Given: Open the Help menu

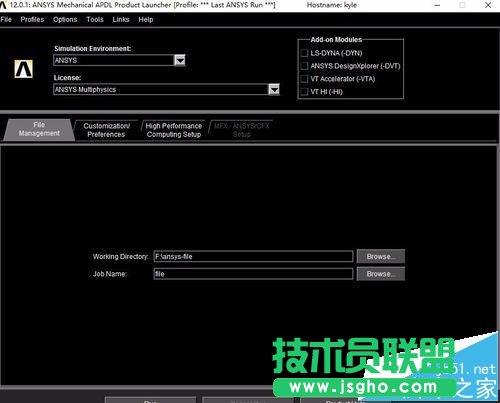Looking at the screenshot, I should coord(146,19).
